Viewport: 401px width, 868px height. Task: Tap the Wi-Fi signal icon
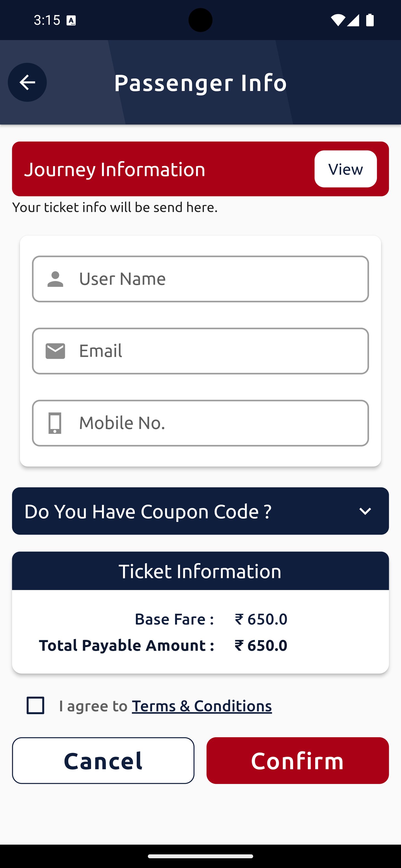(x=338, y=20)
